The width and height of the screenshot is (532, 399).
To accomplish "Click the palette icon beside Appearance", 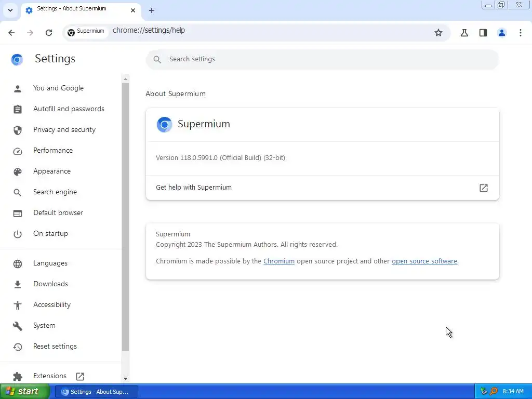I will tap(18, 172).
